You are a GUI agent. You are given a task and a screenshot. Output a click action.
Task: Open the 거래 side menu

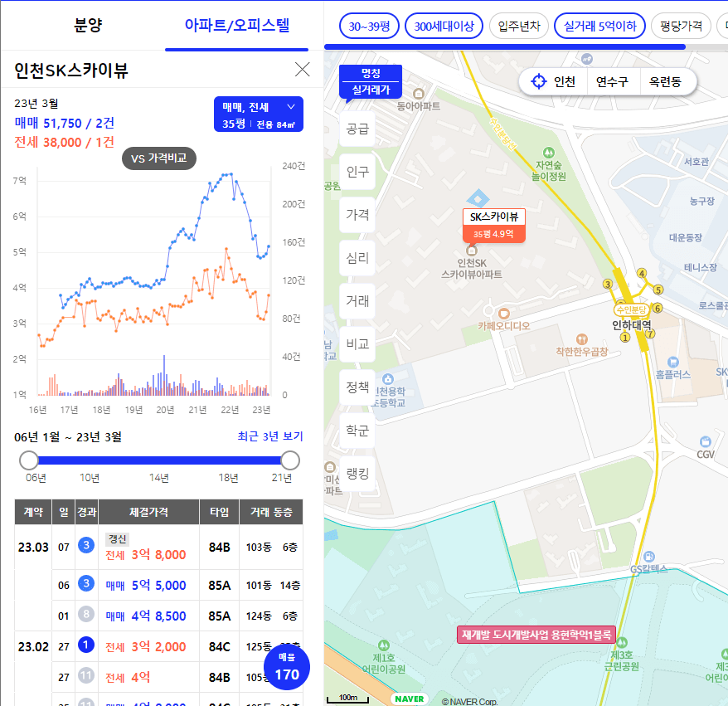(x=357, y=301)
